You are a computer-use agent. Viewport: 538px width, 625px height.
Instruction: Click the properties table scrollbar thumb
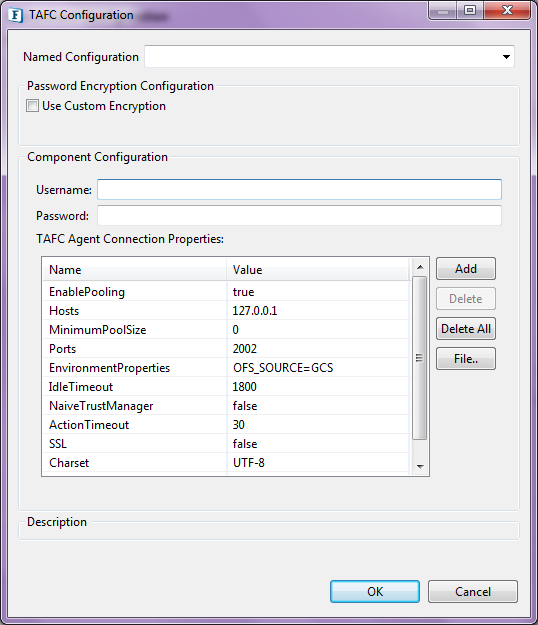click(x=419, y=358)
